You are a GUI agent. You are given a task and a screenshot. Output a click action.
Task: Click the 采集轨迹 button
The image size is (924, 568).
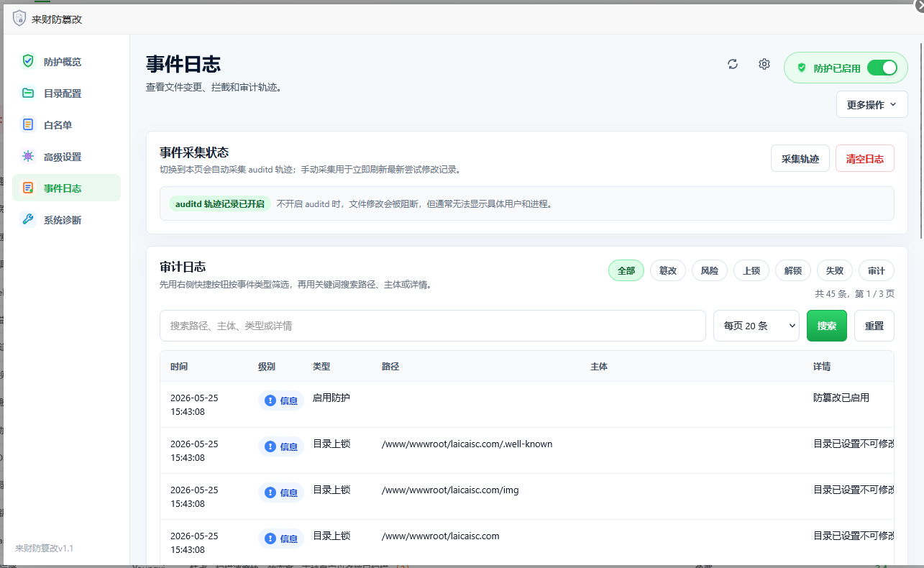coord(800,158)
